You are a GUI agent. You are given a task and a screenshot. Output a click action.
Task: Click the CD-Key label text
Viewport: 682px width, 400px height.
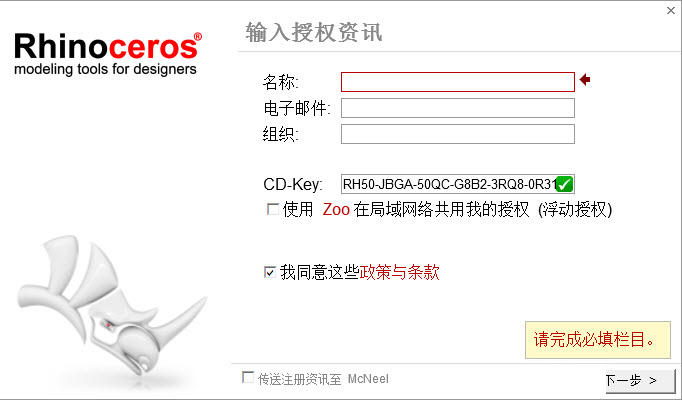click(293, 184)
